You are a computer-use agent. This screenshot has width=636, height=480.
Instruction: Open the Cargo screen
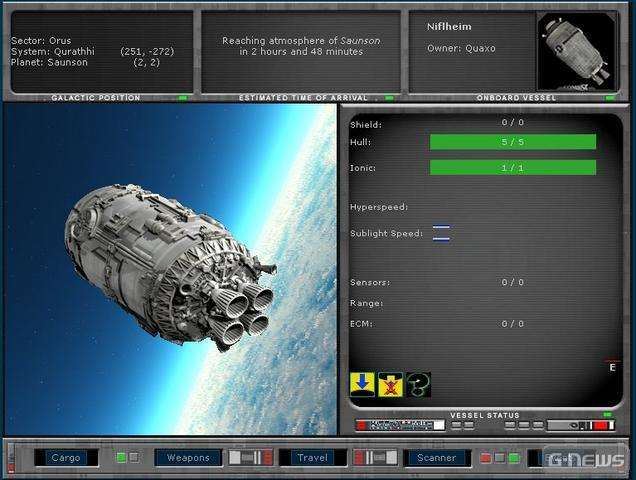(66, 458)
